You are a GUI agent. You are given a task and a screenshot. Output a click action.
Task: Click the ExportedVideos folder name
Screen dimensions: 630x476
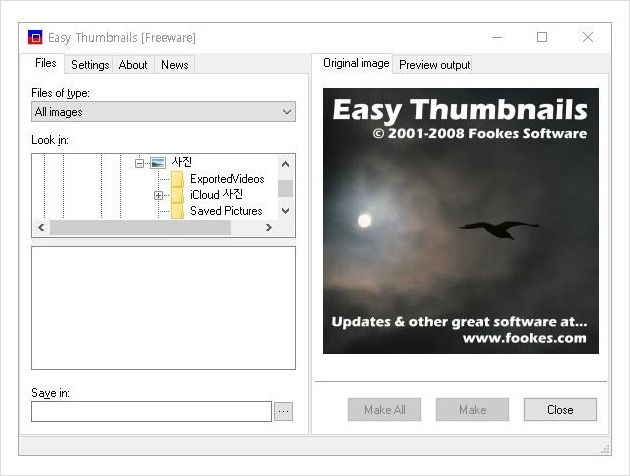point(227,179)
